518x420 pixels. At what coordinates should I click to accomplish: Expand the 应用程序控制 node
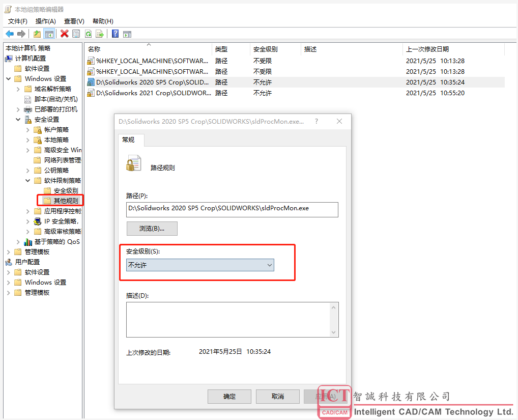coord(28,211)
